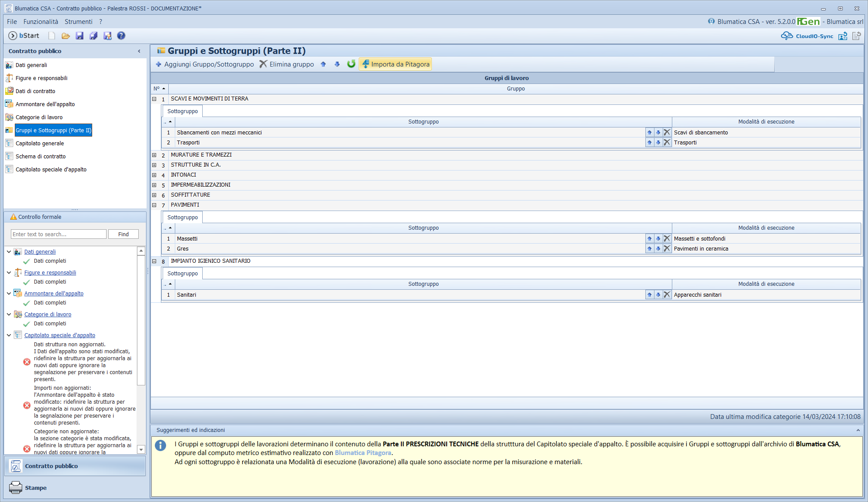Click Elimina gruppo button
Screen dimensions: 868x502
[287, 64]
